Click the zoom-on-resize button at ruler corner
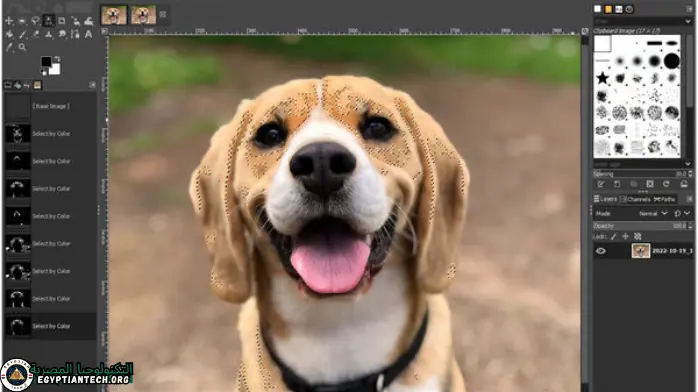Viewport: 698px width, 392px height. 584,31
